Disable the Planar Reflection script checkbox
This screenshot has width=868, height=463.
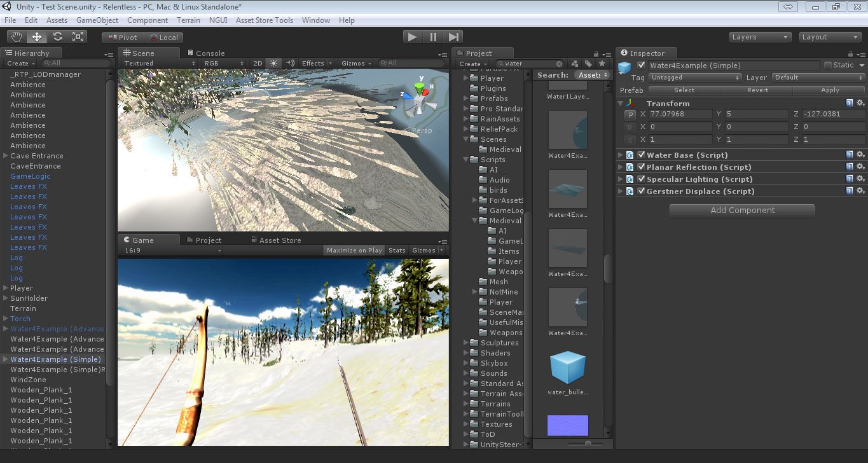tap(641, 167)
